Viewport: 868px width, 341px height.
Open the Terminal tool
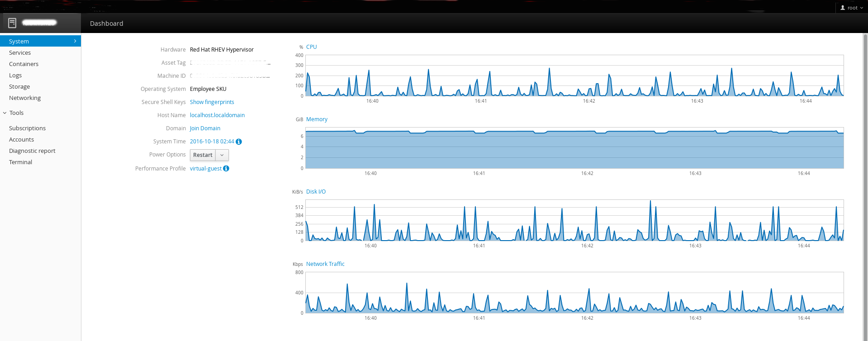20,162
